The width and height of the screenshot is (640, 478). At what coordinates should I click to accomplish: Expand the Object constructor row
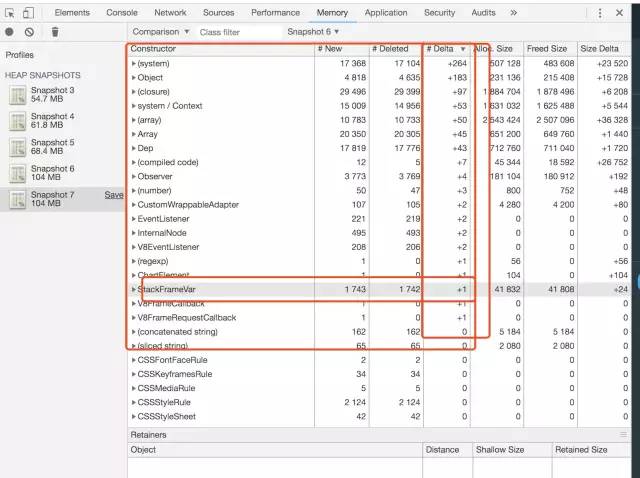[x=133, y=78]
